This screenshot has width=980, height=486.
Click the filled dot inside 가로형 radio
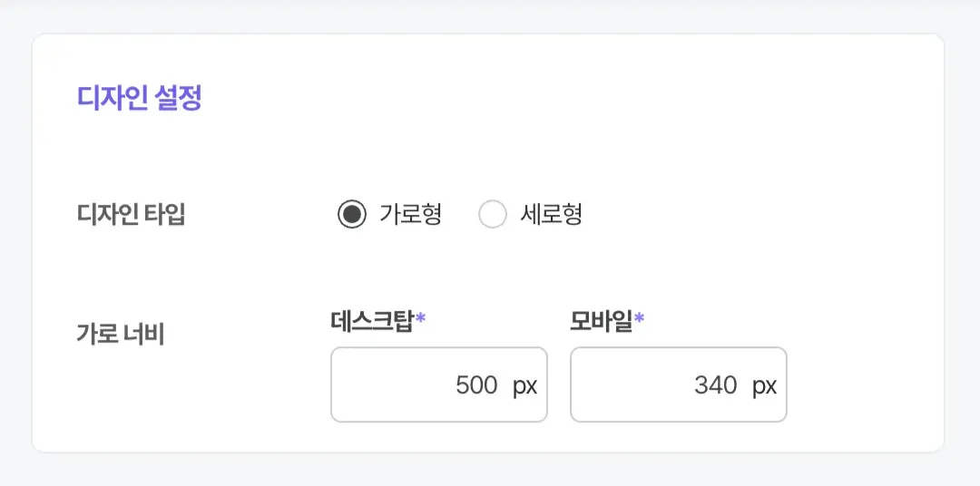[x=351, y=215]
